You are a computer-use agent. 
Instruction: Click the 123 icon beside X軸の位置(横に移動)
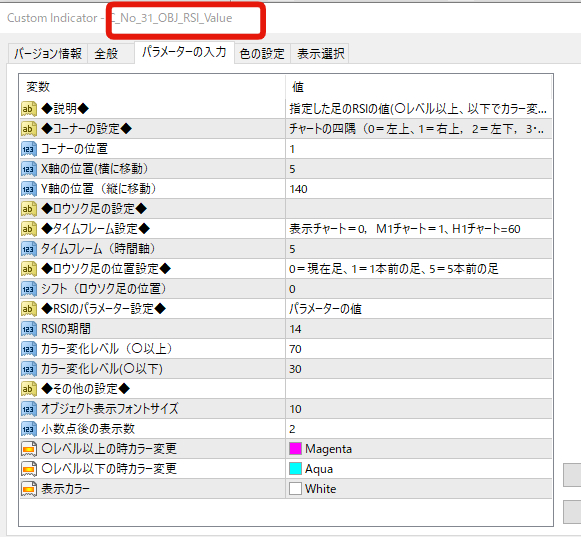[x=29, y=169]
